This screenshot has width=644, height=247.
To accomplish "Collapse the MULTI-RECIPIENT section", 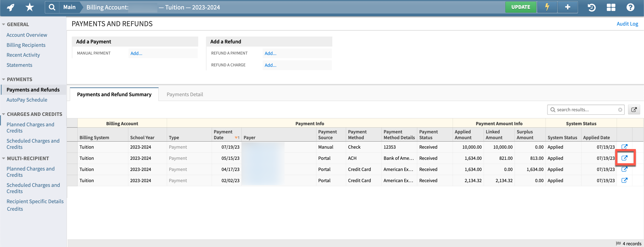I will click(x=3, y=158).
